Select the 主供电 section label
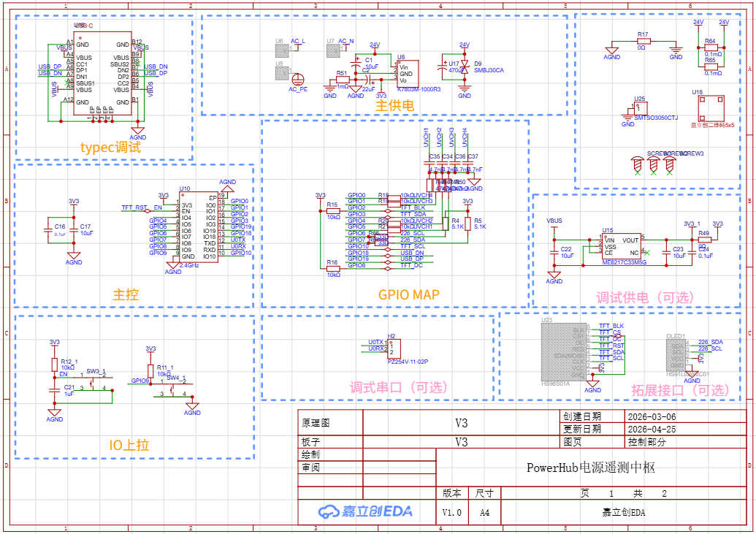 tap(394, 105)
